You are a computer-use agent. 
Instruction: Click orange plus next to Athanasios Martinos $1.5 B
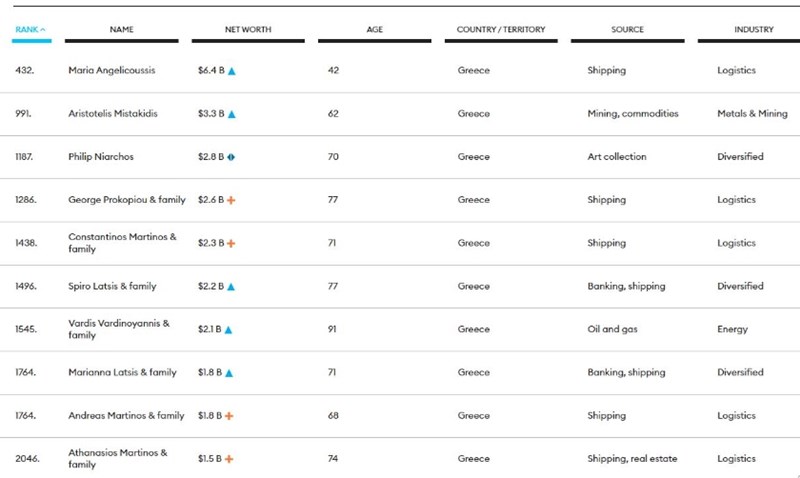230,458
